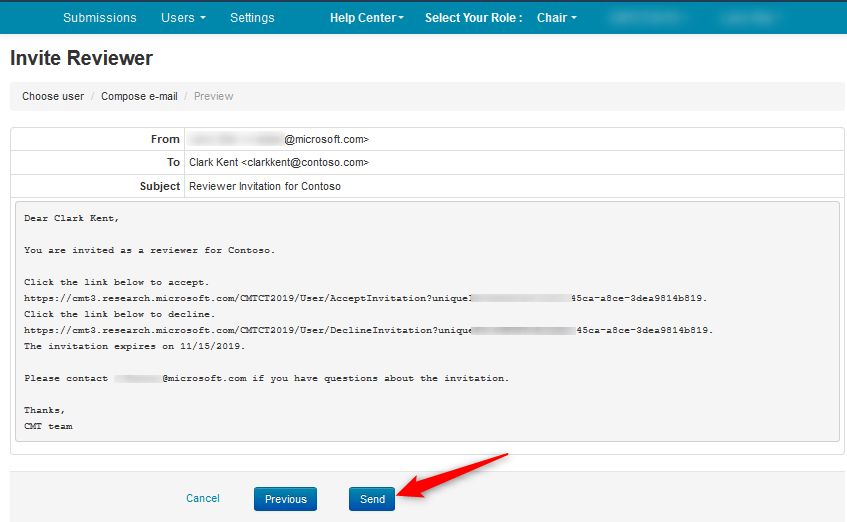Click the 'Select Your Role :' label
Viewport: 847px width, 522px height.
pyautogui.click(x=474, y=18)
